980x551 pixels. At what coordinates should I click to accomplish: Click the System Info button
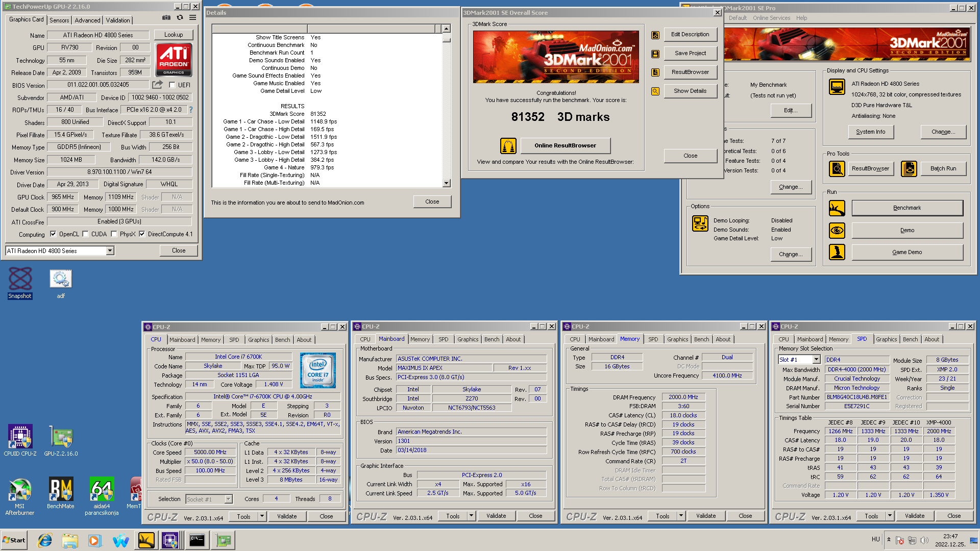pos(871,132)
